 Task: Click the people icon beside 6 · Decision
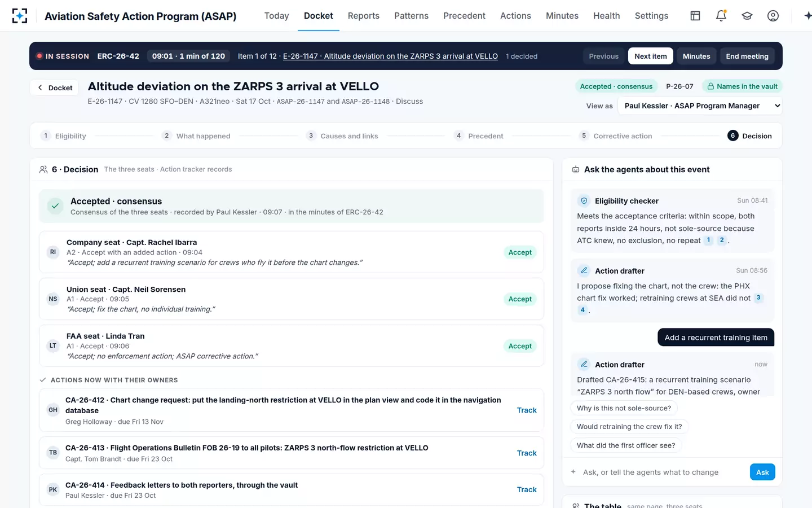43,169
